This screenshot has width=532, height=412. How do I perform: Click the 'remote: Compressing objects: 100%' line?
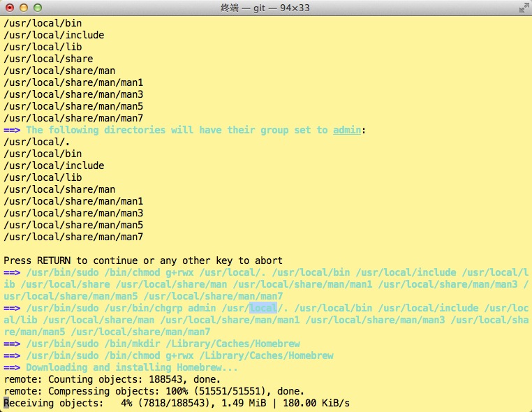tap(154, 391)
